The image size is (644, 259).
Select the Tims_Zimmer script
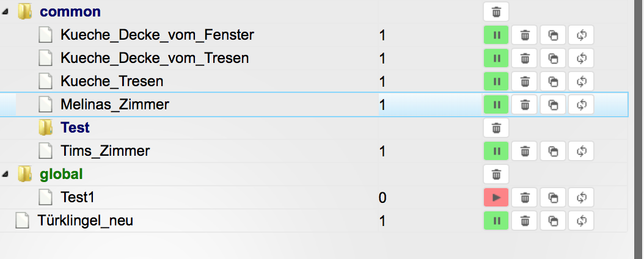click(x=105, y=151)
